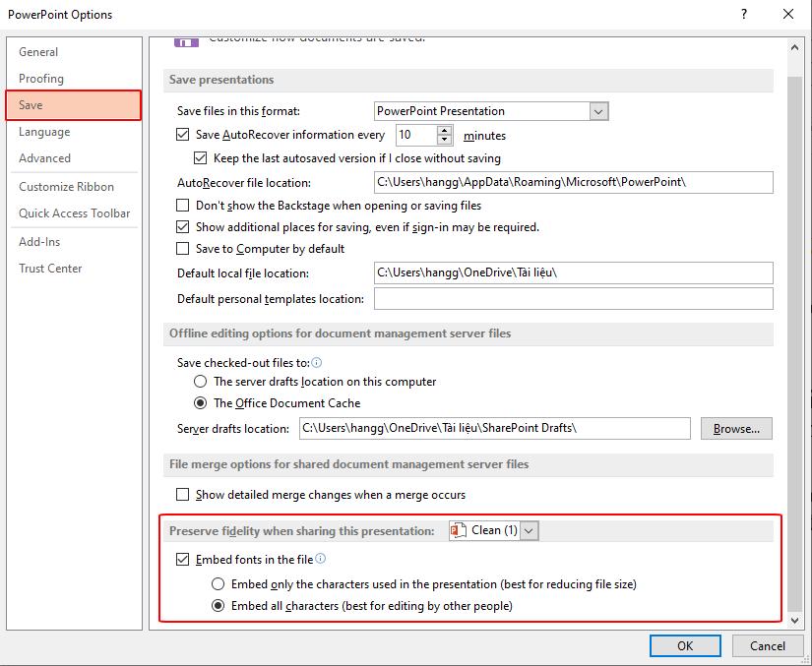Click the info icon next to Embed fonts
The width and height of the screenshot is (812, 666).
point(321,559)
